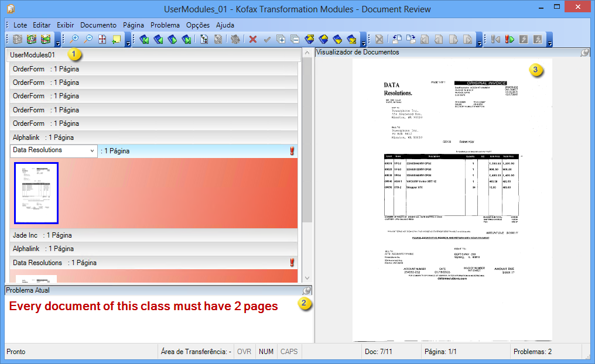Zoom into the document with magnifier plus tool
This screenshot has width=595, height=364.
(x=74, y=40)
